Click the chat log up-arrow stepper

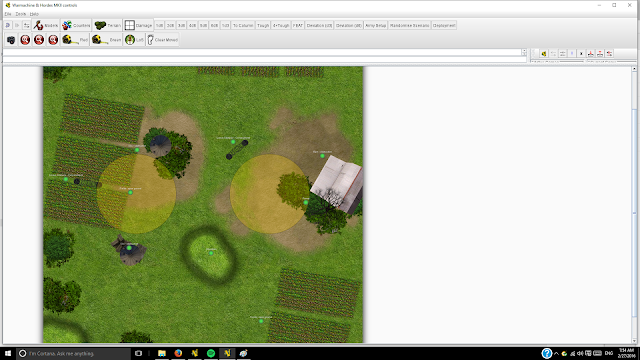click(x=524, y=51)
